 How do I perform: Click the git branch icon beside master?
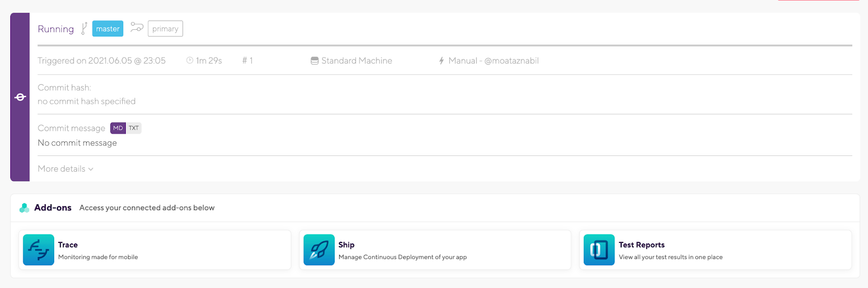point(84,28)
